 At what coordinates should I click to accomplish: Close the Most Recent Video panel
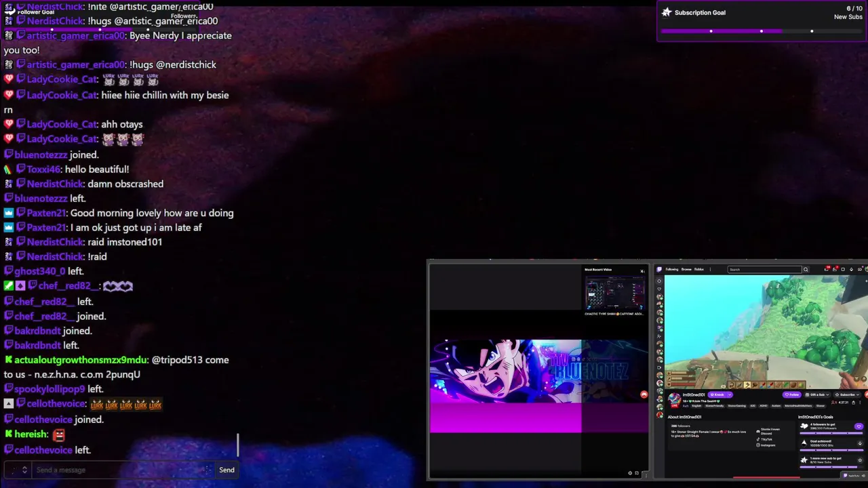(642, 271)
